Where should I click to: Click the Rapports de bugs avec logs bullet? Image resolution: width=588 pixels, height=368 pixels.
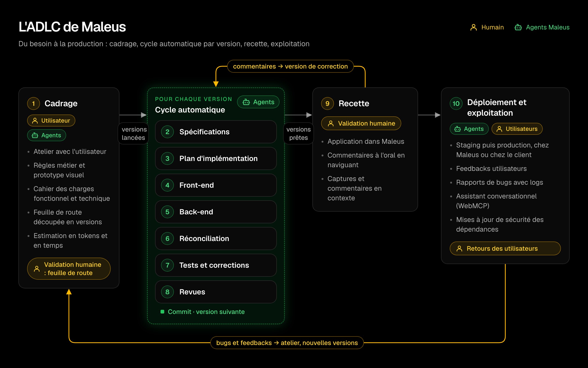pos(499,182)
